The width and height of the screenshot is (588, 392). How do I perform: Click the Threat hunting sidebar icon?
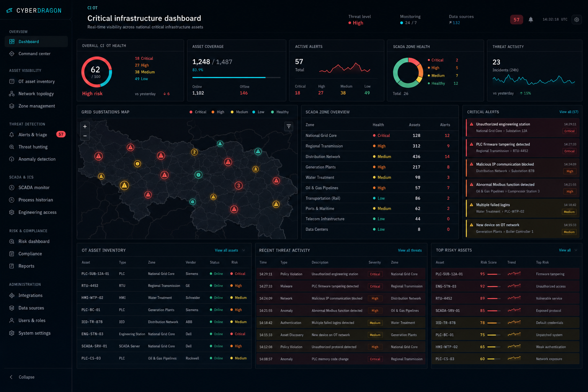[x=12, y=147]
